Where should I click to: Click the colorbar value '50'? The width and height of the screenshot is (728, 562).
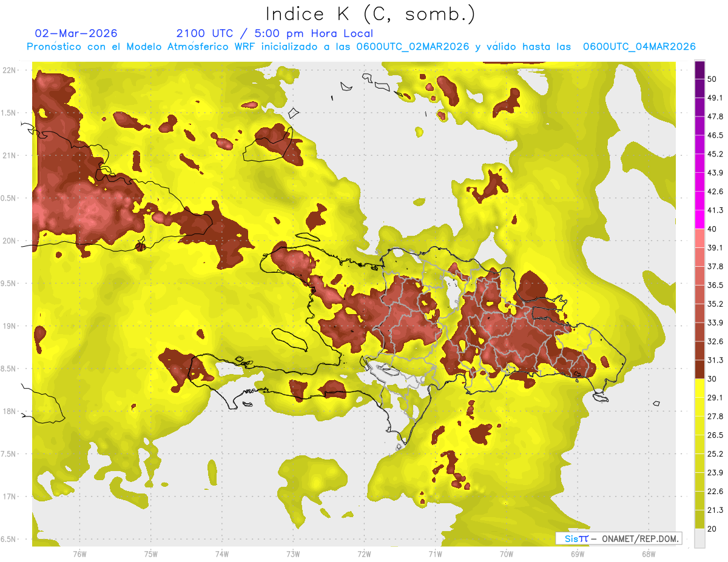click(712, 79)
